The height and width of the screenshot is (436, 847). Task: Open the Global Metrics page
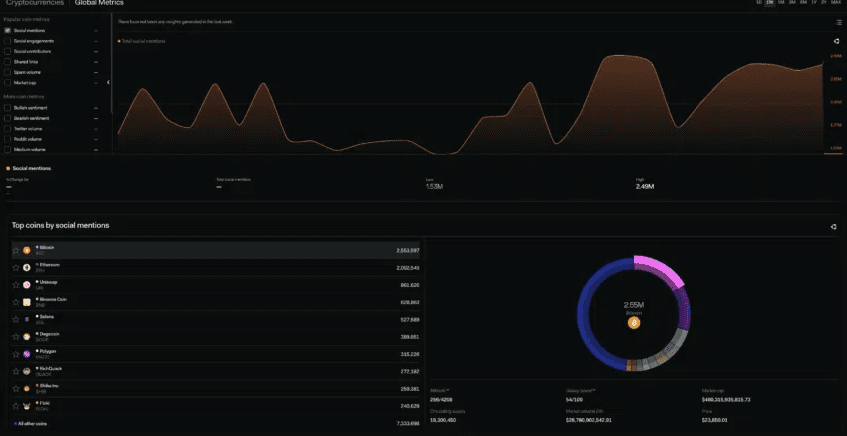[x=99, y=3]
